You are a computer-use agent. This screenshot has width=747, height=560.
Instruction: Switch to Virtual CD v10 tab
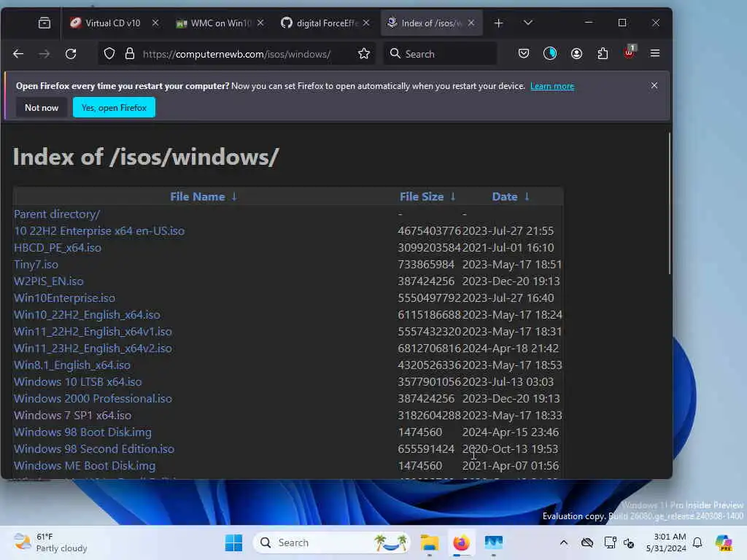[112, 23]
